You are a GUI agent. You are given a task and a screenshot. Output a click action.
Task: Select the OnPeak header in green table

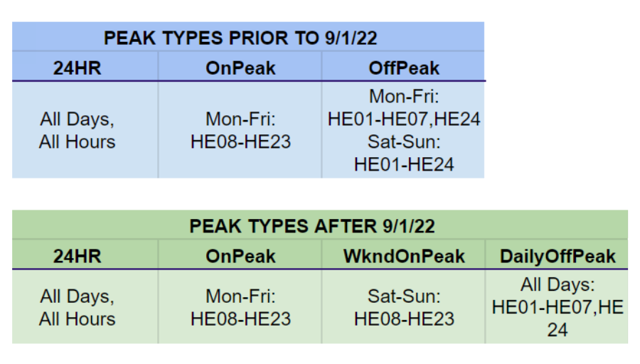pos(240,256)
